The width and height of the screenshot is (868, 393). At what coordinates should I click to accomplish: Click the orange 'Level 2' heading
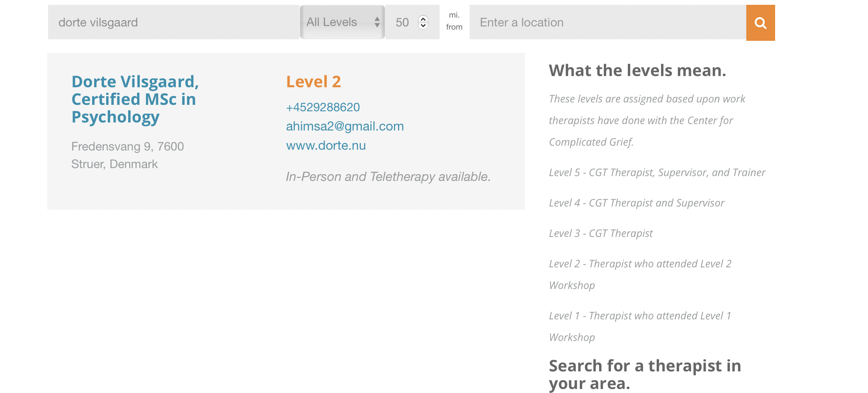pos(313,82)
